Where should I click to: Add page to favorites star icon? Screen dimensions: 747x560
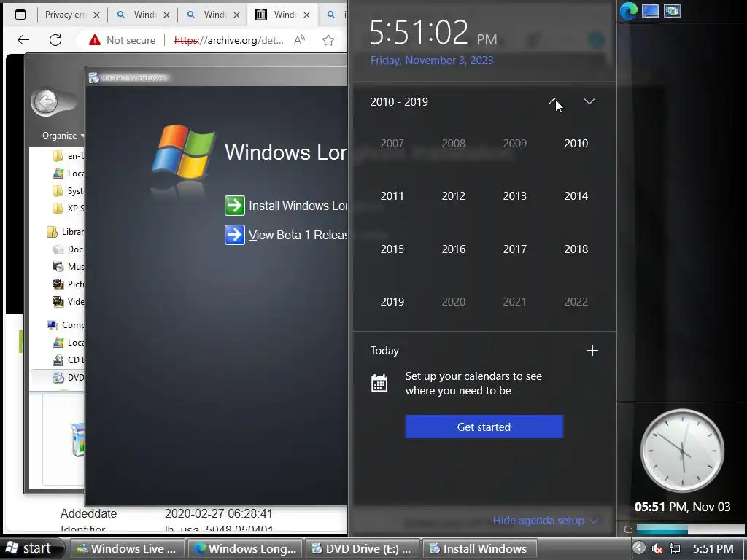328,40
